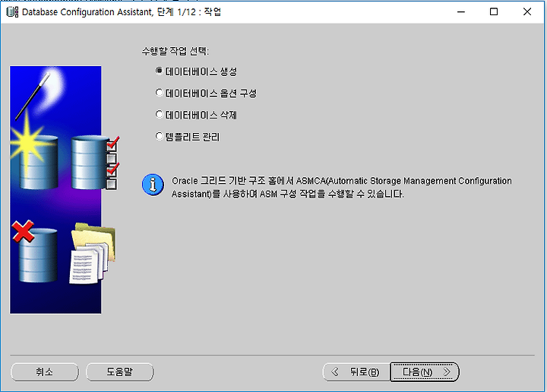Select the 데이터베이스 옵션 구성 radio button
547x392 pixels.
click(160, 93)
